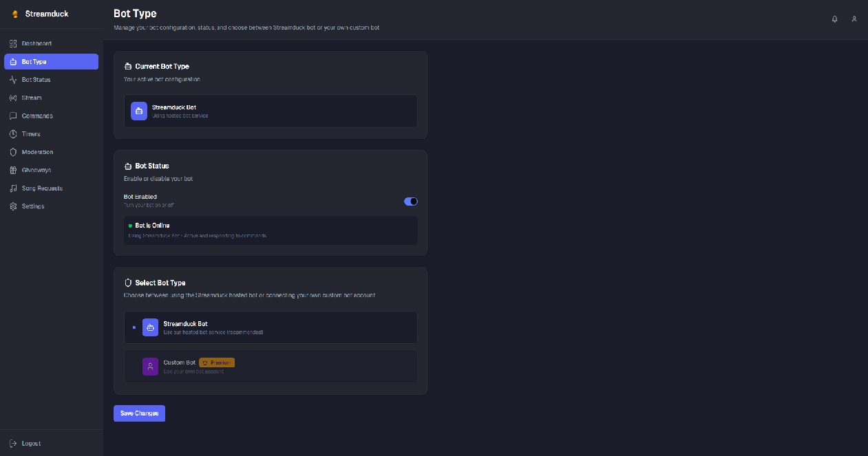Select the Streamduck Bot option
Image resolution: width=868 pixels, height=456 pixels.
pos(270,327)
